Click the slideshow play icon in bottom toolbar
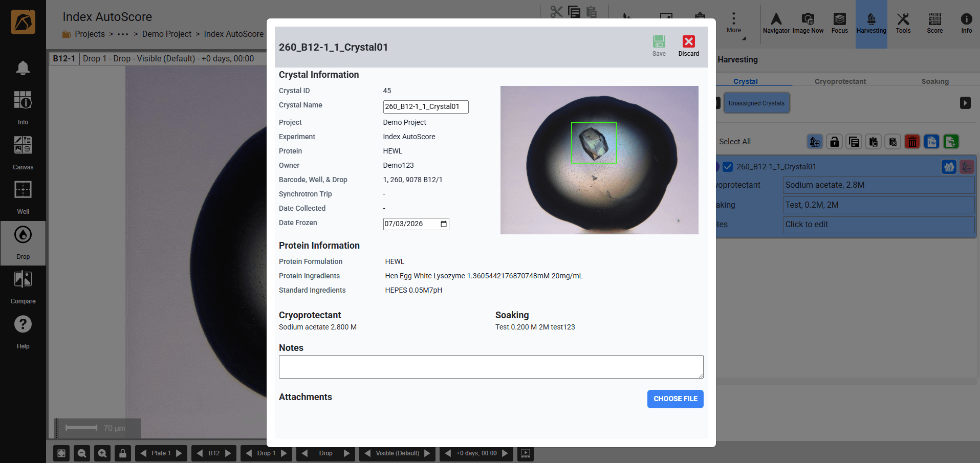This screenshot has width=980, height=463. click(525, 453)
